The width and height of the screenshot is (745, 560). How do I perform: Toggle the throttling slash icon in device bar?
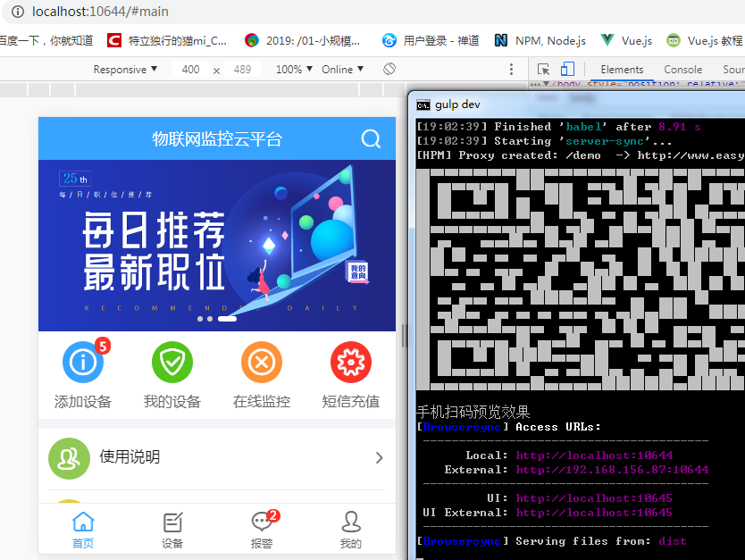point(389,69)
